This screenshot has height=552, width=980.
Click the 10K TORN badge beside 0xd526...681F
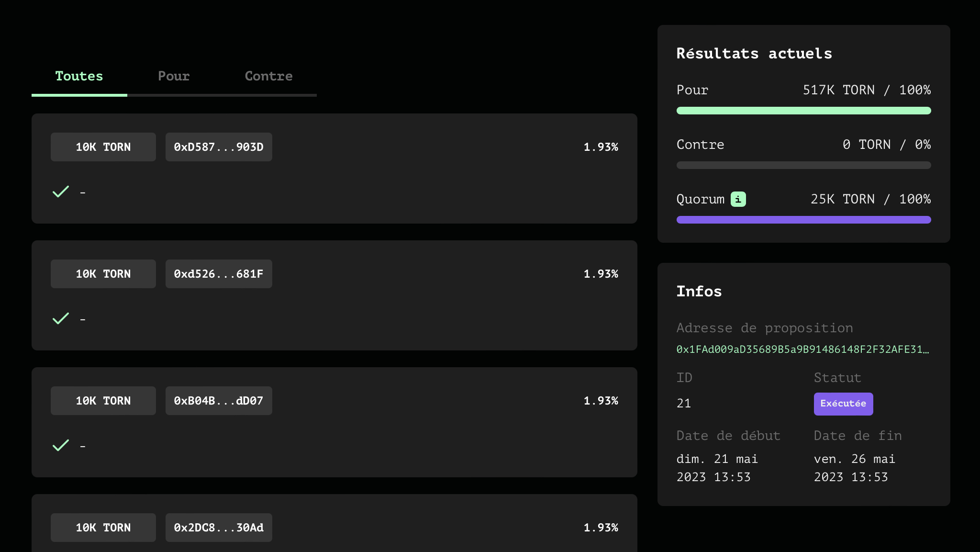point(103,274)
